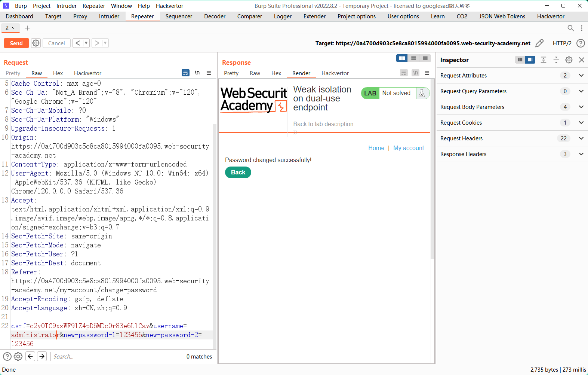The width and height of the screenshot is (588, 375).
Task: Open previous-history dropdown arrow beside back button
Action: pos(86,43)
